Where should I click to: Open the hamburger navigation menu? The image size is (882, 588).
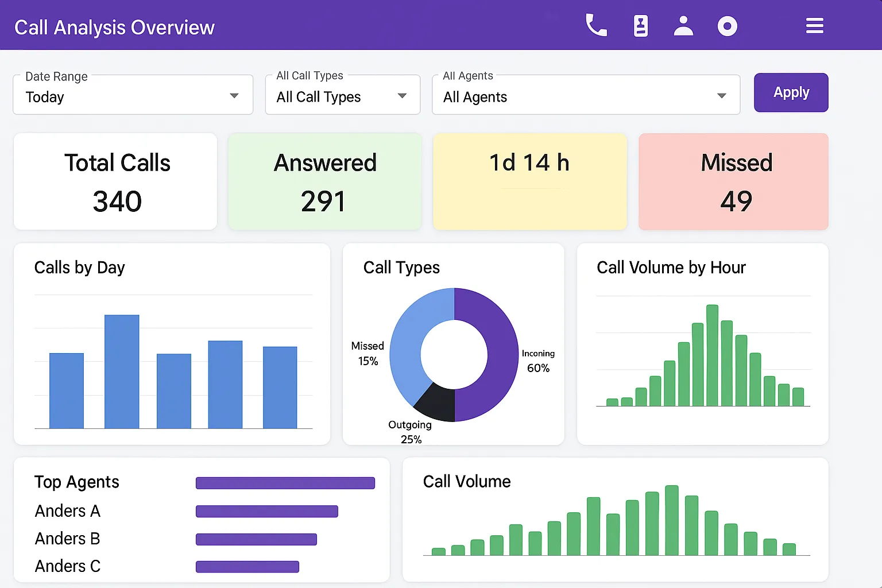point(814,25)
